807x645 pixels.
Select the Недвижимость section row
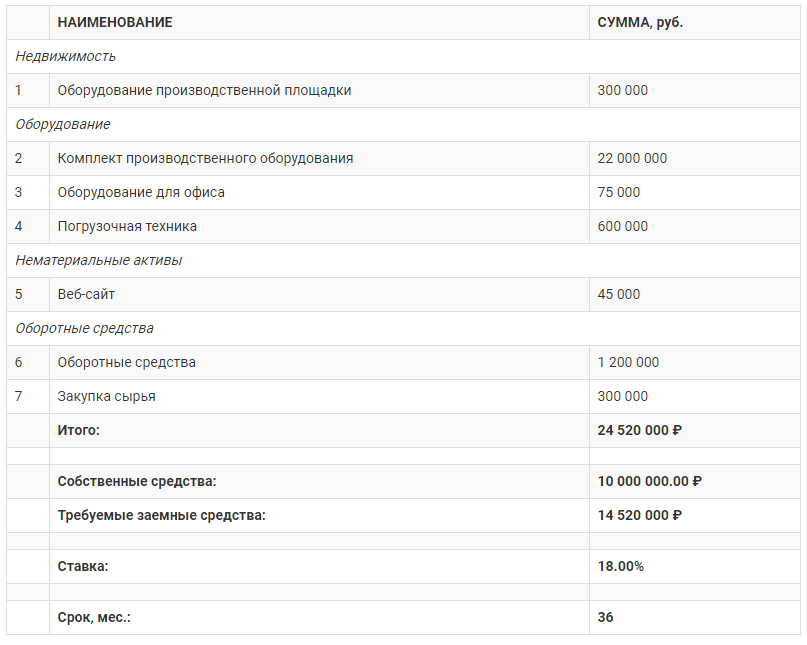tap(403, 57)
